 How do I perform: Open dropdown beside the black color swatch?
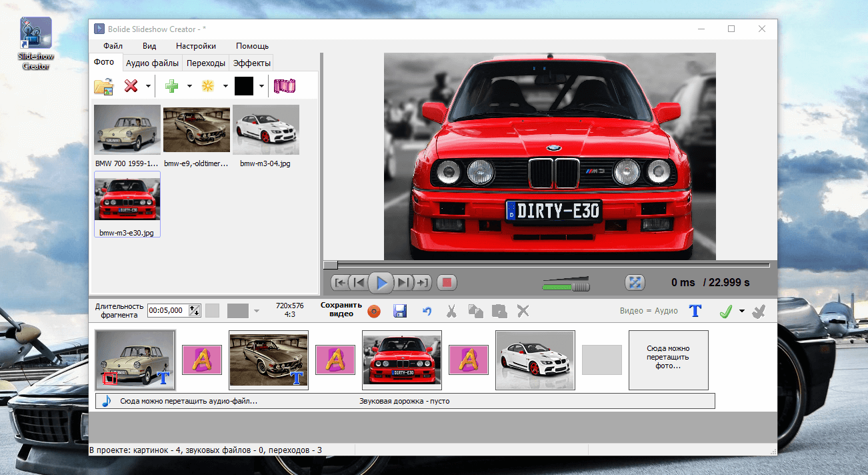tap(261, 86)
